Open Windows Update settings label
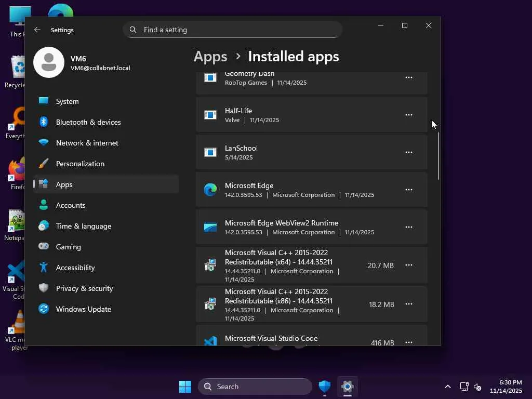This screenshot has width=532, height=399. click(x=84, y=309)
